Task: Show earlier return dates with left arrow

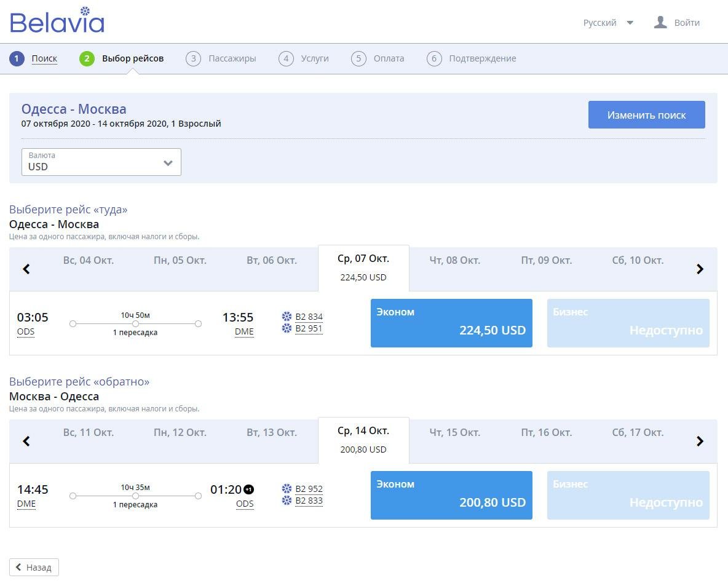Action: (x=26, y=441)
